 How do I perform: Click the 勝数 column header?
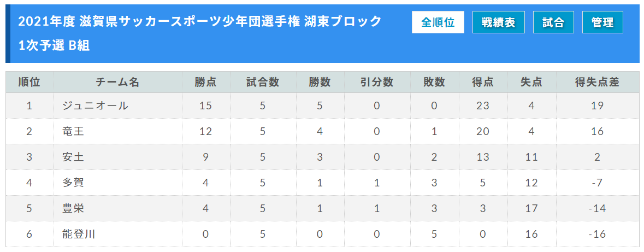pos(320,82)
